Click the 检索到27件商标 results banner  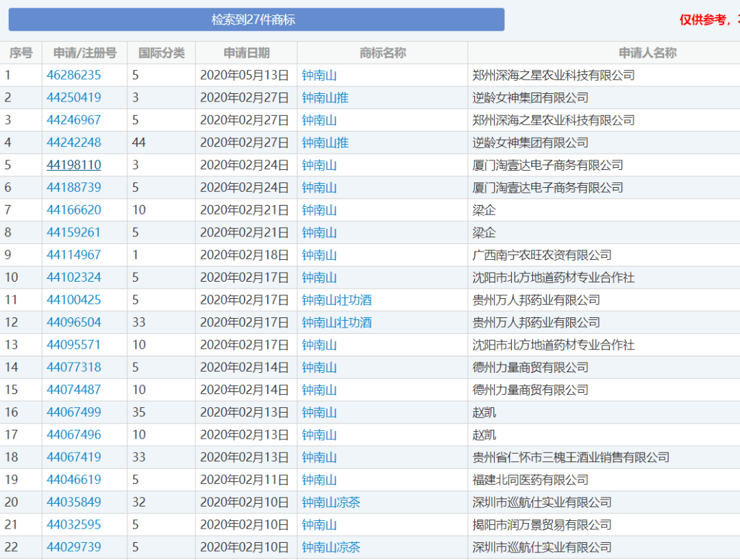click(256, 19)
